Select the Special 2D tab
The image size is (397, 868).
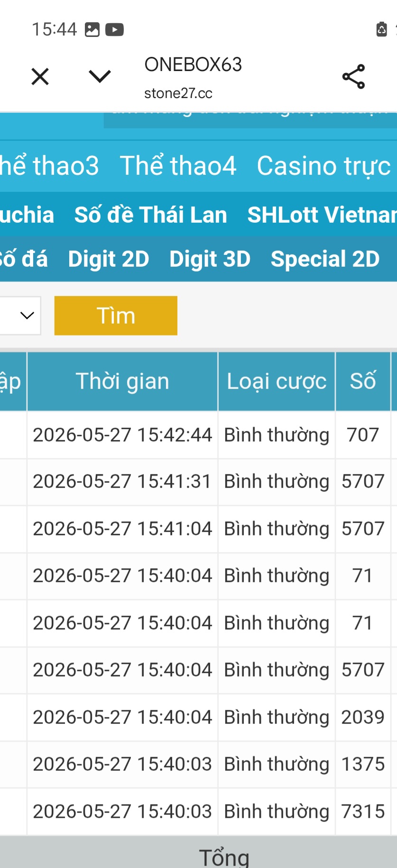point(325,259)
